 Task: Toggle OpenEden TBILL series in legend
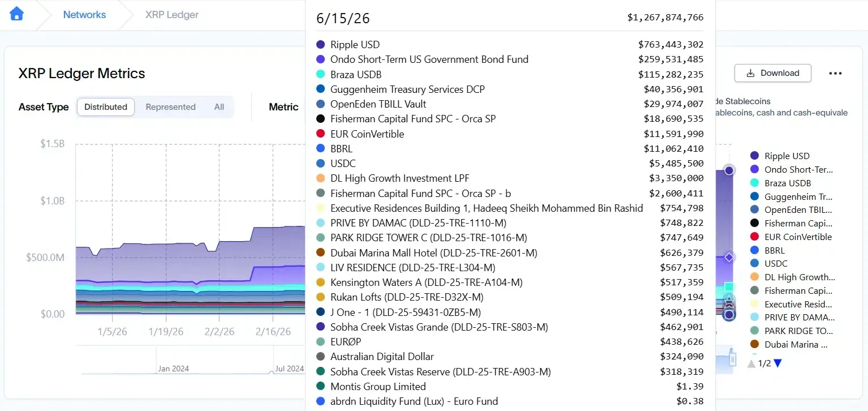791,209
